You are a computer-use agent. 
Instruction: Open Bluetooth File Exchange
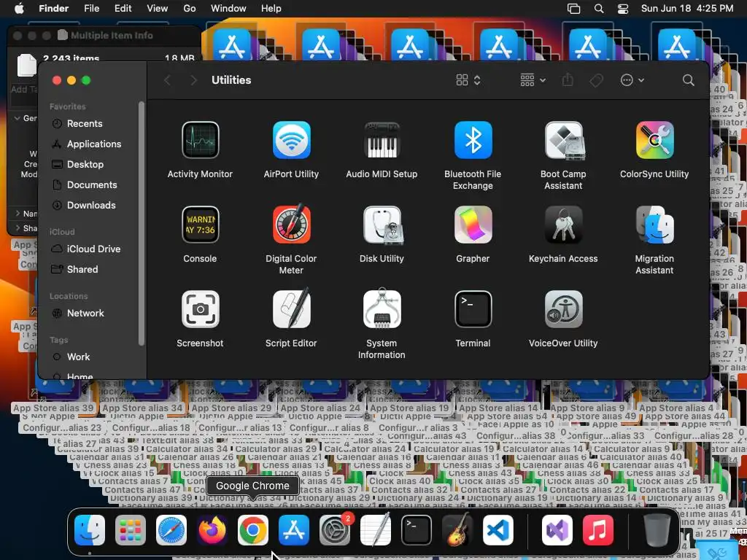tap(473, 140)
